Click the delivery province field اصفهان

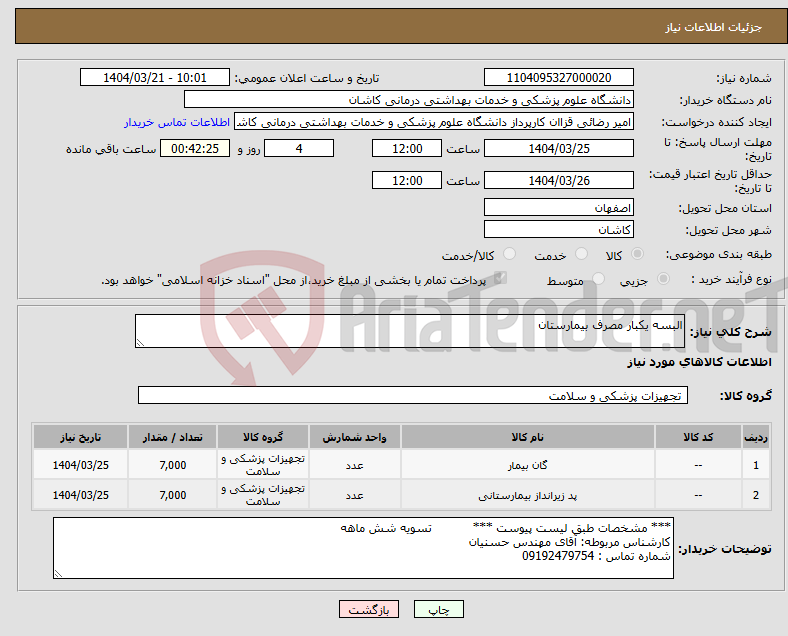[x=559, y=207]
